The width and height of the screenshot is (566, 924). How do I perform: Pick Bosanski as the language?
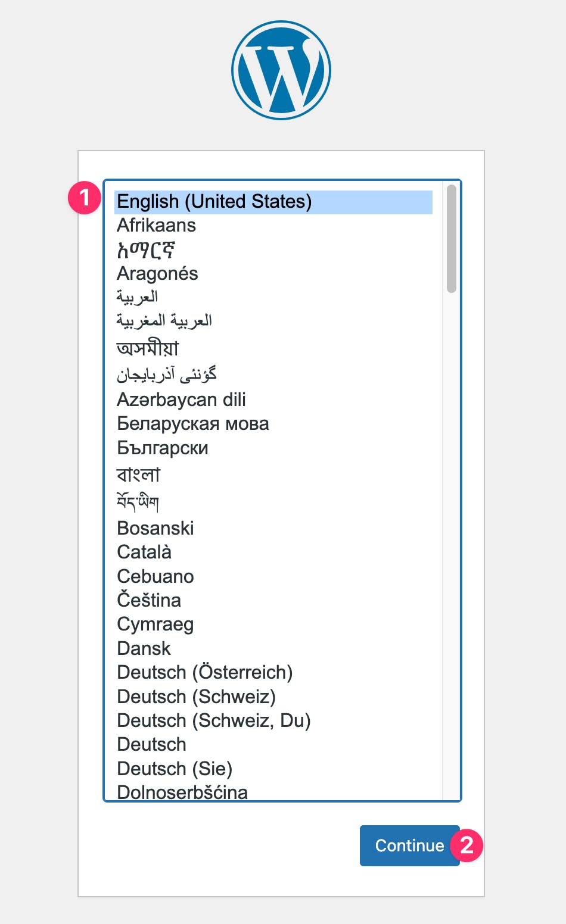tap(156, 528)
